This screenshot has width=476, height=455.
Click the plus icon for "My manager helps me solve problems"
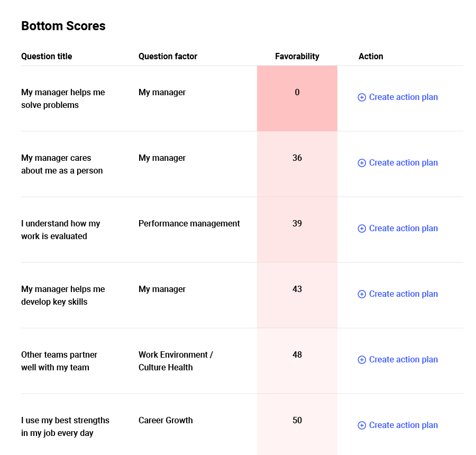(x=362, y=97)
